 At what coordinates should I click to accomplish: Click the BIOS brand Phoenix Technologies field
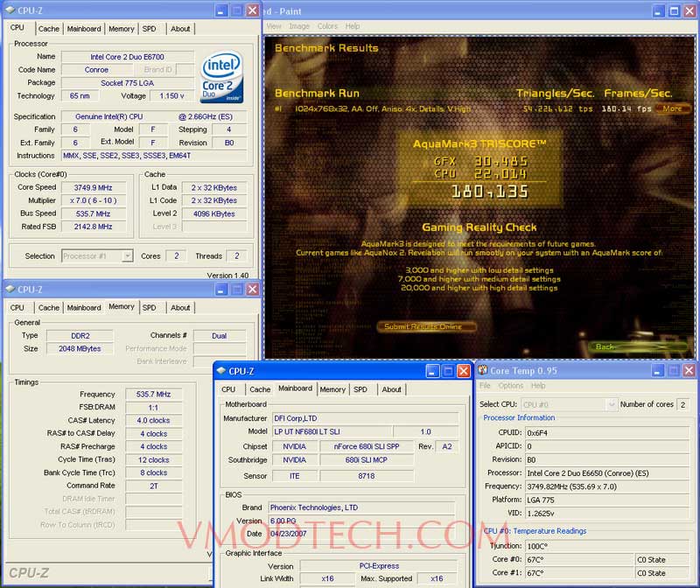click(361, 507)
